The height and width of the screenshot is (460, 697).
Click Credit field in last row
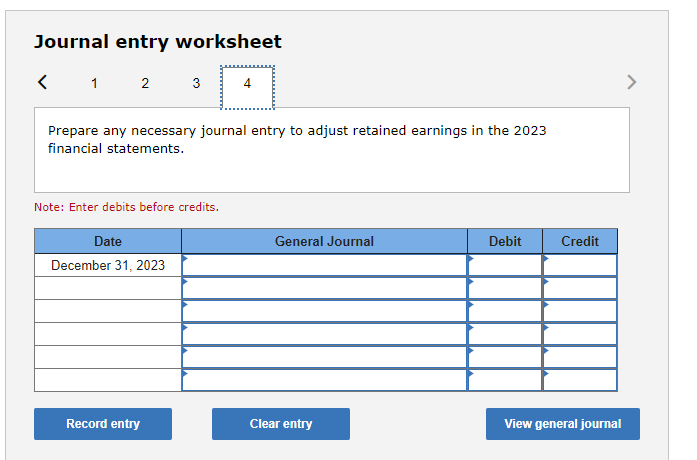pyautogui.click(x=580, y=380)
